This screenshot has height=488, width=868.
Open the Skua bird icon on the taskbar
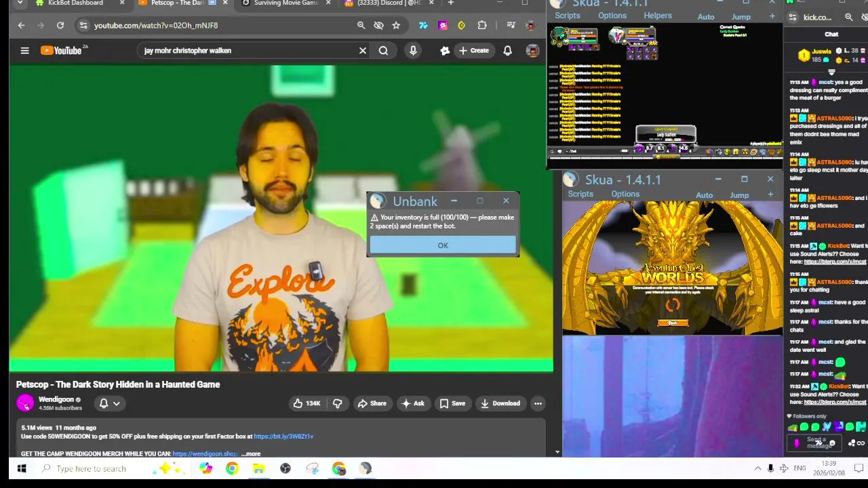[x=366, y=468]
